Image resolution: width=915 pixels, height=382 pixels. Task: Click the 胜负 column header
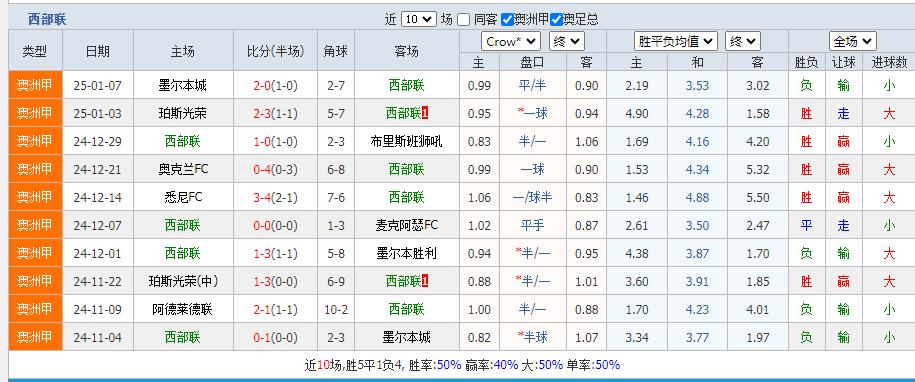coord(806,62)
